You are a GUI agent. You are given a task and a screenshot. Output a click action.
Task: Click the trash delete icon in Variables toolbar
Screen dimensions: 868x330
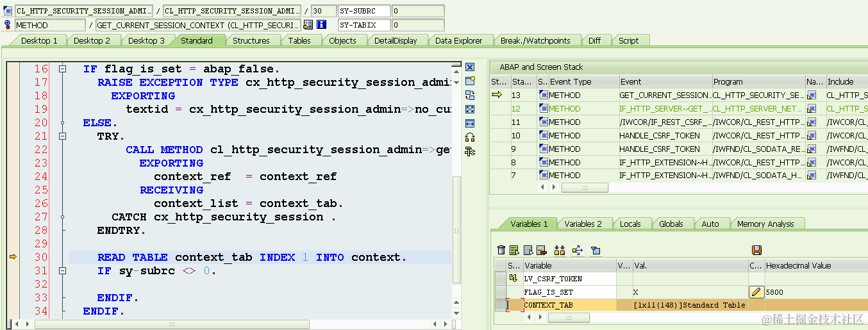(502, 250)
